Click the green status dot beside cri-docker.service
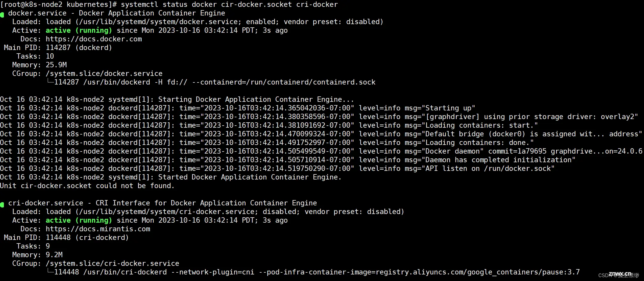Viewport: 644px width, 281px height. click(x=2, y=204)
